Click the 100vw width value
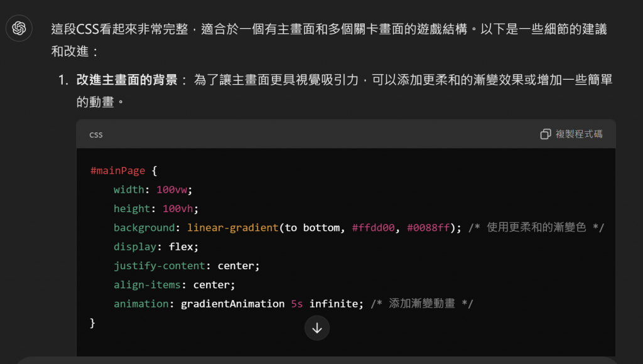The height and width of the screenshot is (364, 643). 172,190
